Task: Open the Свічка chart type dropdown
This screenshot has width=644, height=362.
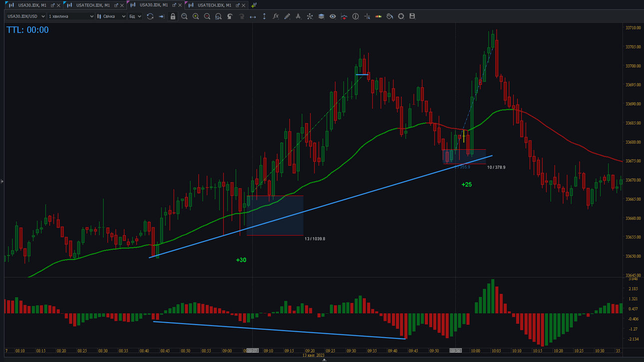Action: (x=111, y=16)
